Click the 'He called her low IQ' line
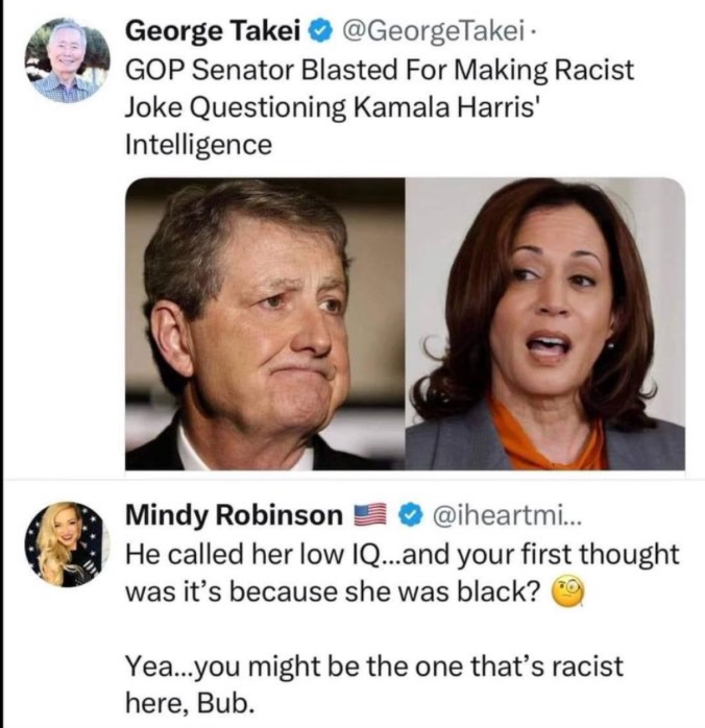The height and width of the screenshot is (728, 705). 401,554
